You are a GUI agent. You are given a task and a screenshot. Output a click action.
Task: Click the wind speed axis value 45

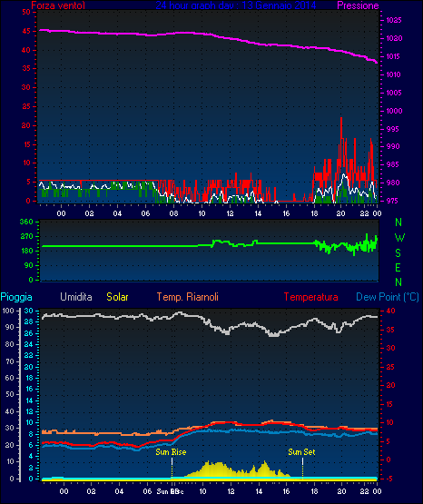(x=26, y=31)
